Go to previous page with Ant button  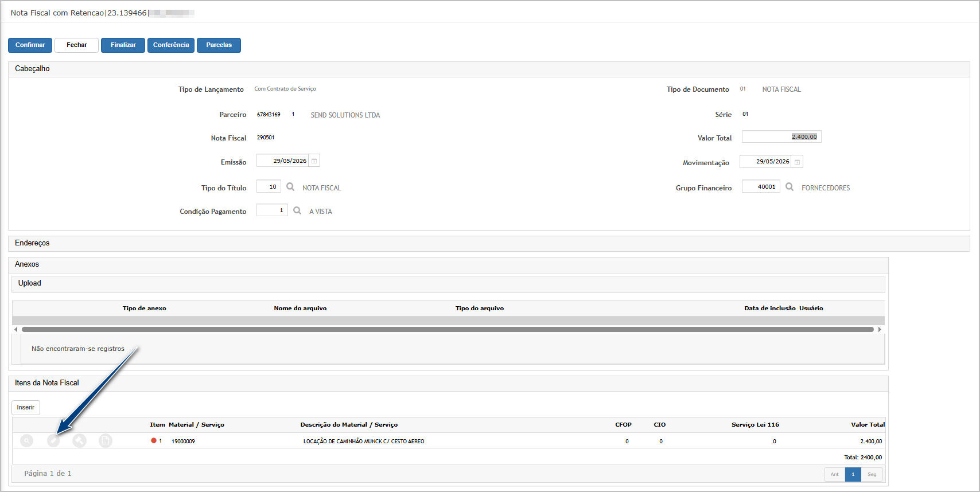pyautogui.click(x=835, y=474)
